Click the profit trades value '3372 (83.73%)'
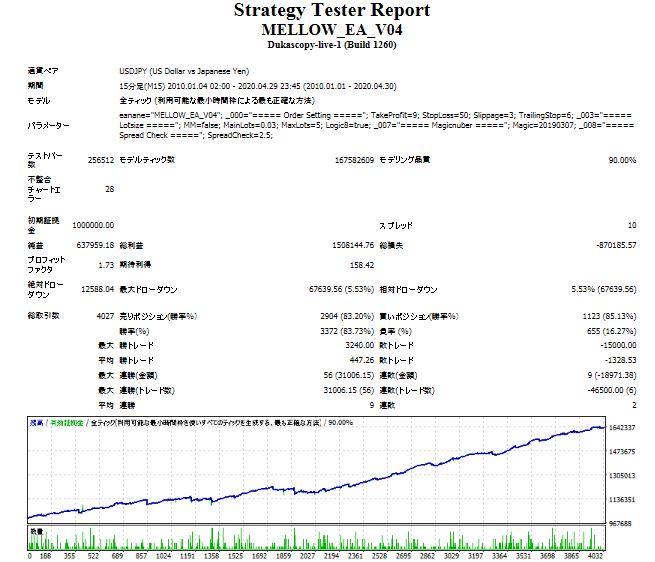The image size is (655, 562). [x=347, y=331]
